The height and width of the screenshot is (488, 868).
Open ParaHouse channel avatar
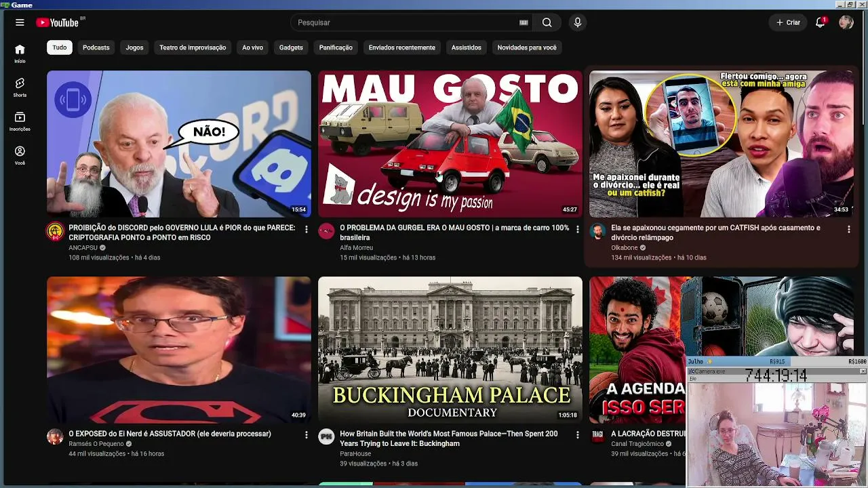point(326,437)
